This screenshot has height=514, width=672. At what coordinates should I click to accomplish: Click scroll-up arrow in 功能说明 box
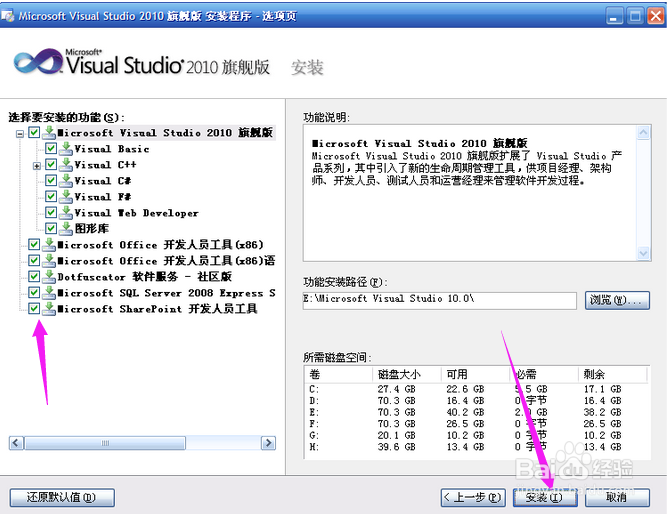coord(643,132)
